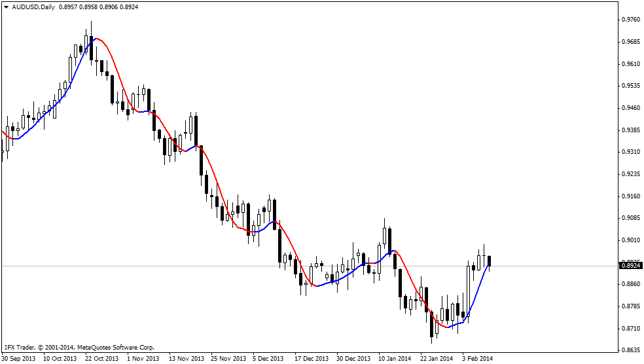The height and width of the screenshot is (364, 644).
Task: Click the 0.8635 price scale label
Action: (x=630, y=350)
